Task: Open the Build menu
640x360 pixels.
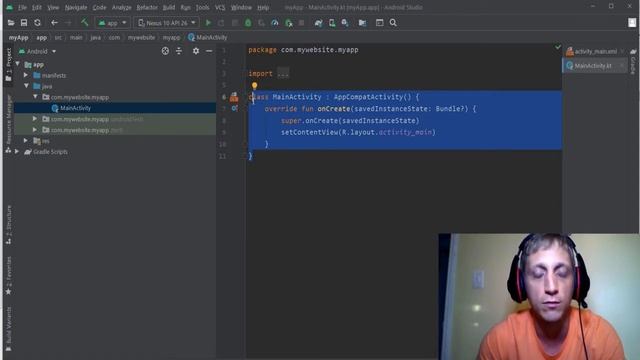Action: tap(169, 7)
